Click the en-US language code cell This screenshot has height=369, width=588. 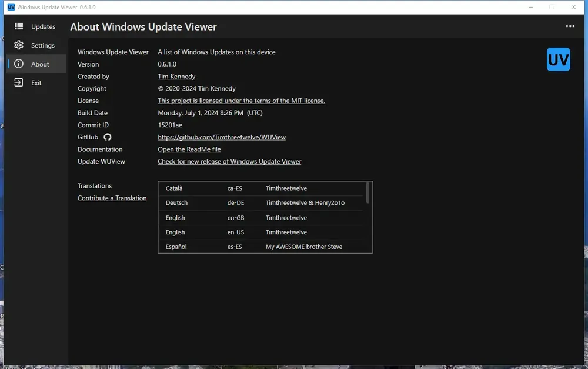tap(236, 232)
